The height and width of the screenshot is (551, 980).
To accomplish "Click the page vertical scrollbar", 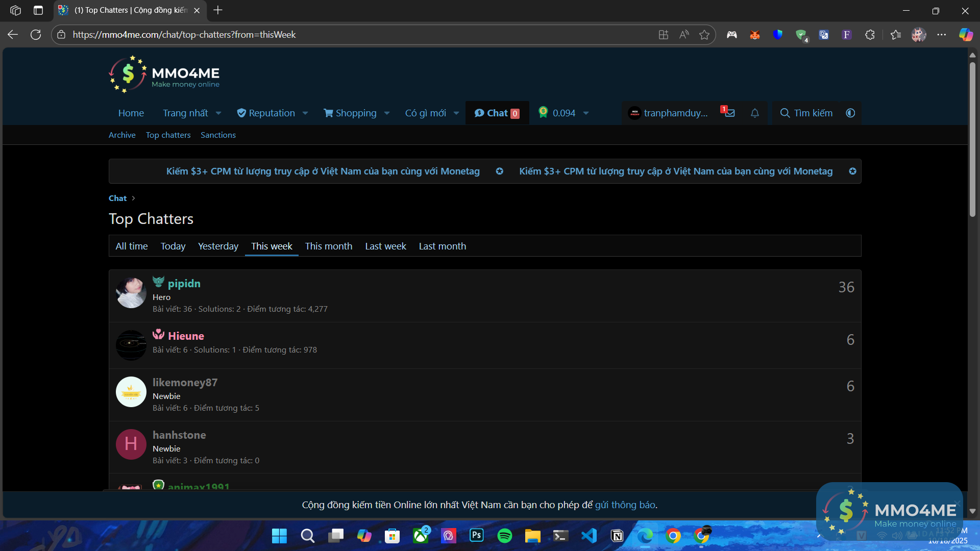I will point(972,140).
